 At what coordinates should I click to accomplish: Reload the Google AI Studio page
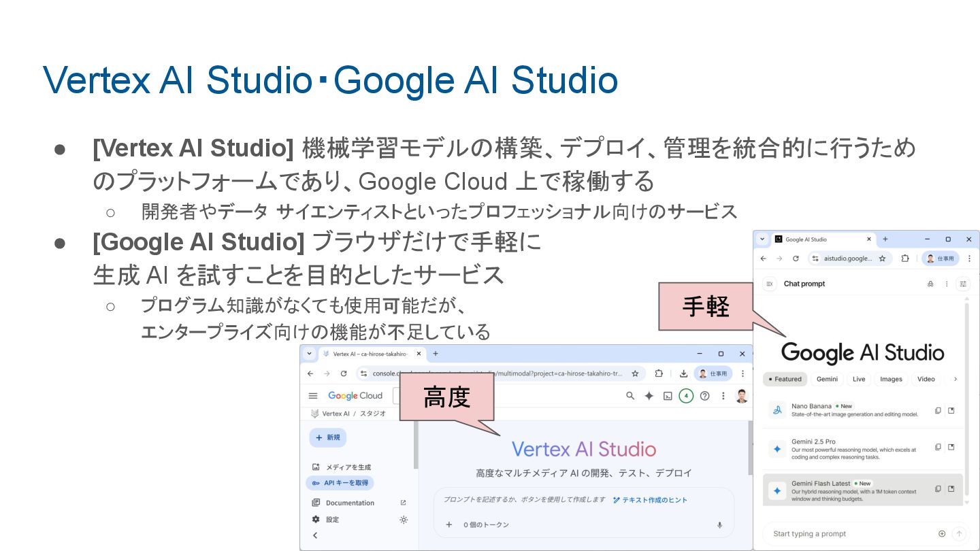[796, 258]
